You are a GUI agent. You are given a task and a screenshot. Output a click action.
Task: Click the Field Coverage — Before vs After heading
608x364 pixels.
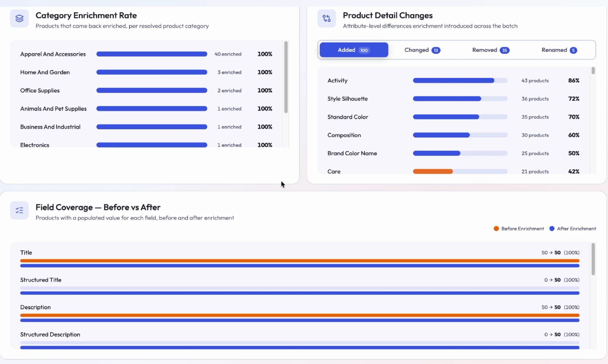(x=98, y=207)
